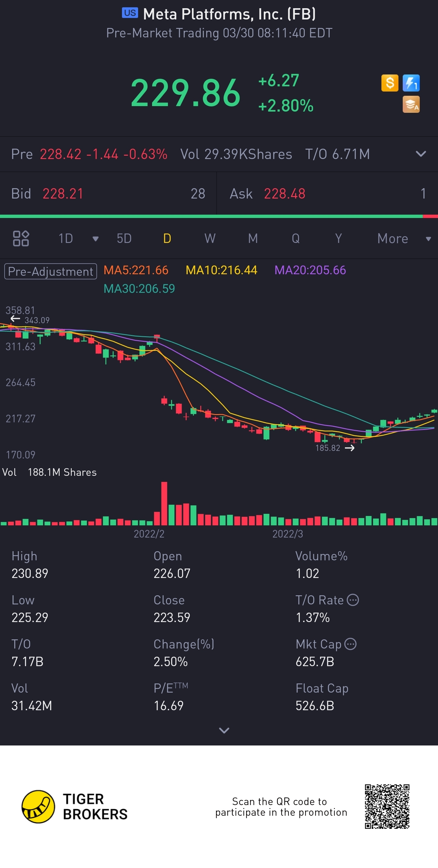The height and width of the screenshot is (868, 438).
Task: Tap the P/E TTM 16.69 value
Action: tap(169, 706)
